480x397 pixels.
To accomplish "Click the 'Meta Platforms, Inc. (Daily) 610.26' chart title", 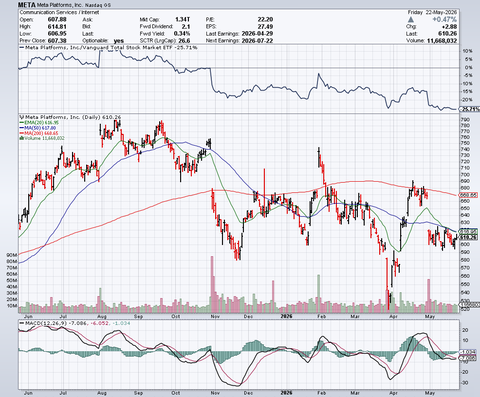I will click(73, 117).
